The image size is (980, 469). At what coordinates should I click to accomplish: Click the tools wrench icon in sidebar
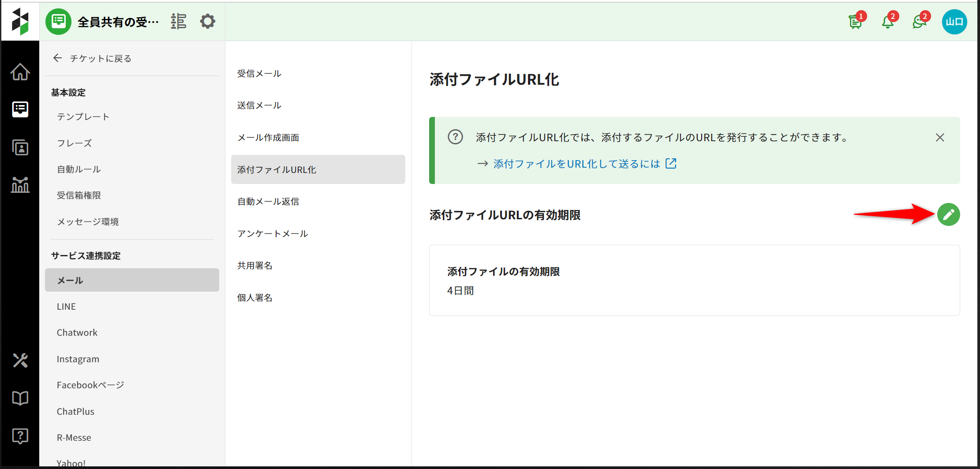pos(20,360)
